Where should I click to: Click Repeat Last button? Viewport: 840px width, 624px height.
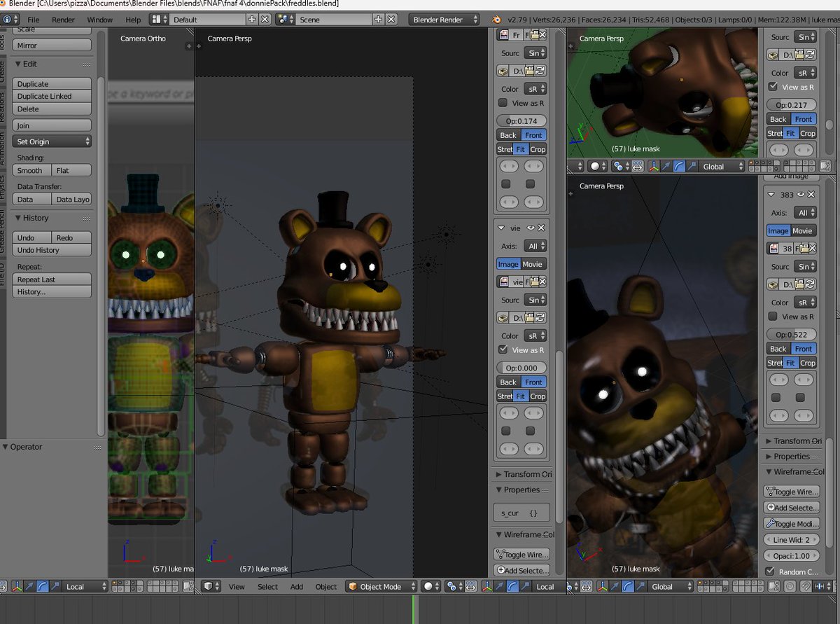pyautogui.click(x=52, y=279)
